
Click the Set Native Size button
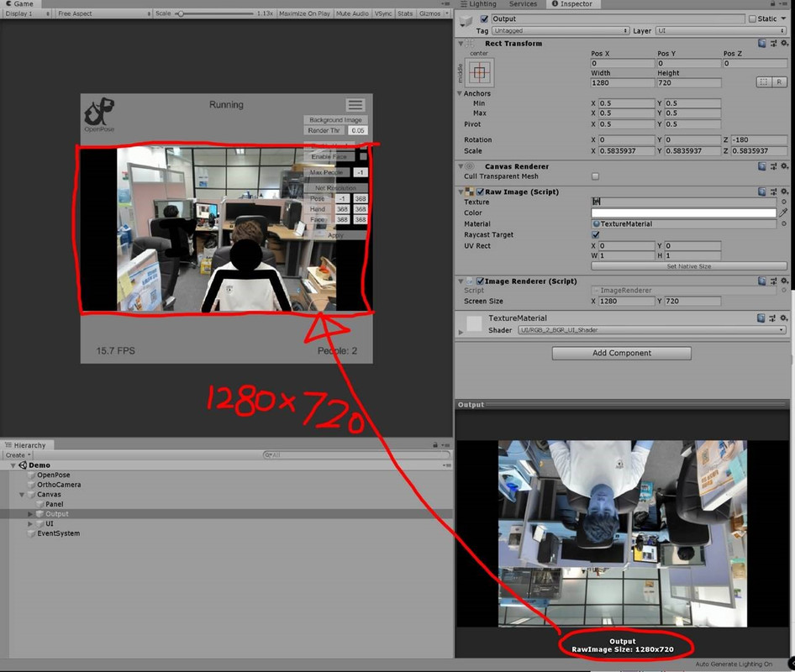[688, 266]
